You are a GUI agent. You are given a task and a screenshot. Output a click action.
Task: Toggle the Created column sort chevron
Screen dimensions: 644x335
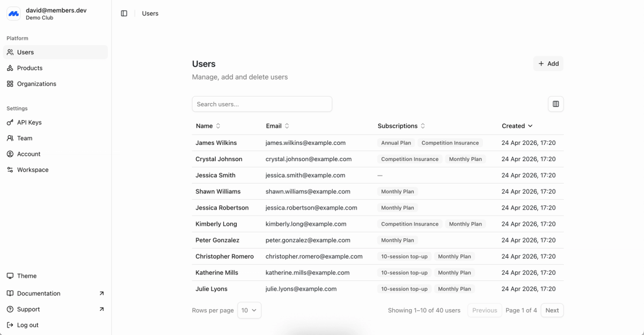[530, 126]
